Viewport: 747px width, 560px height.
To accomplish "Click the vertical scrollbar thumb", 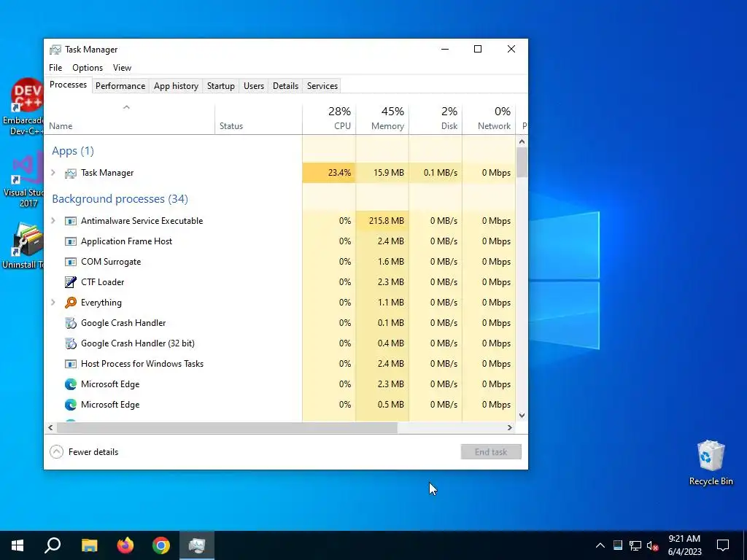I will tap(522, 162).
